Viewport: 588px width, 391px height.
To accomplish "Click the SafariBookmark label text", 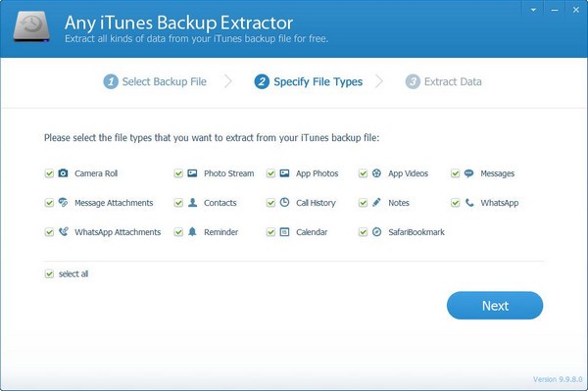I will point(416,232).
